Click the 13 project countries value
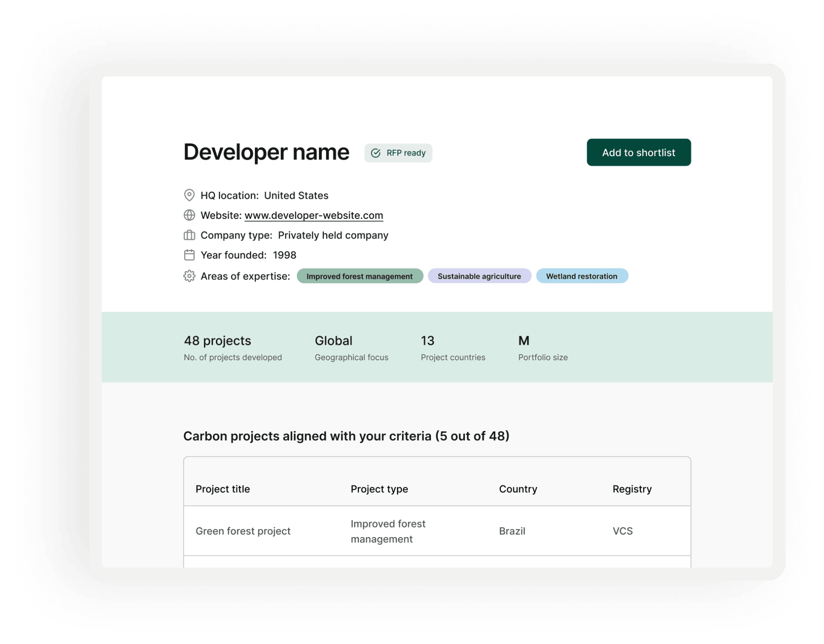824x644 pixels. 427,340
